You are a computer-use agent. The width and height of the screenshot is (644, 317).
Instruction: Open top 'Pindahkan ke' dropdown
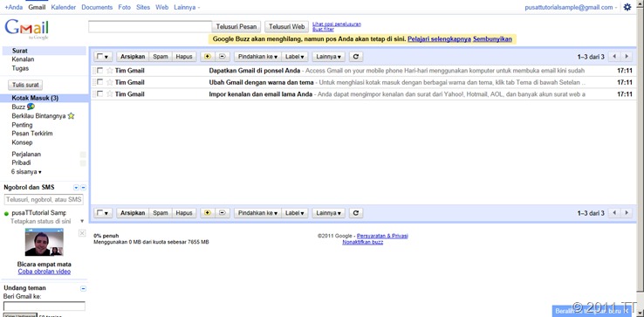[x=258, y=57]
